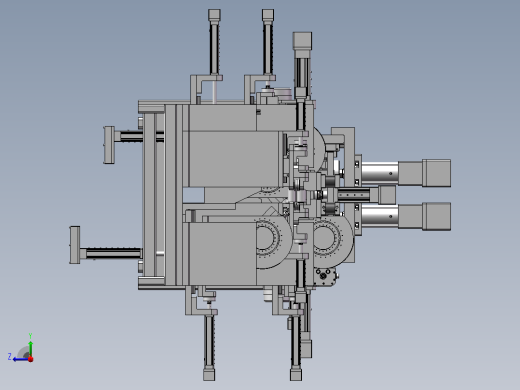The image size is (520, 390).
Task: Pick the second top vertical actuator end cap
Action: tap(268, 15)
